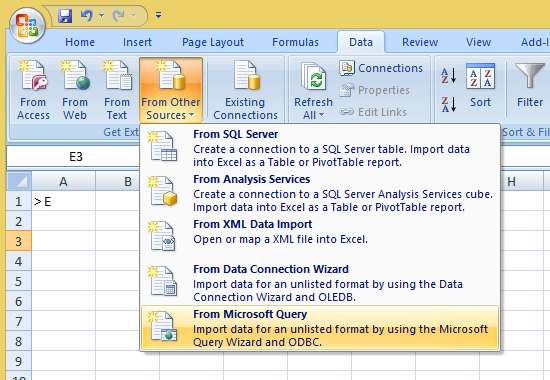Select column B header
Viewport: 550px width, 380px height.
pos(118,181)
